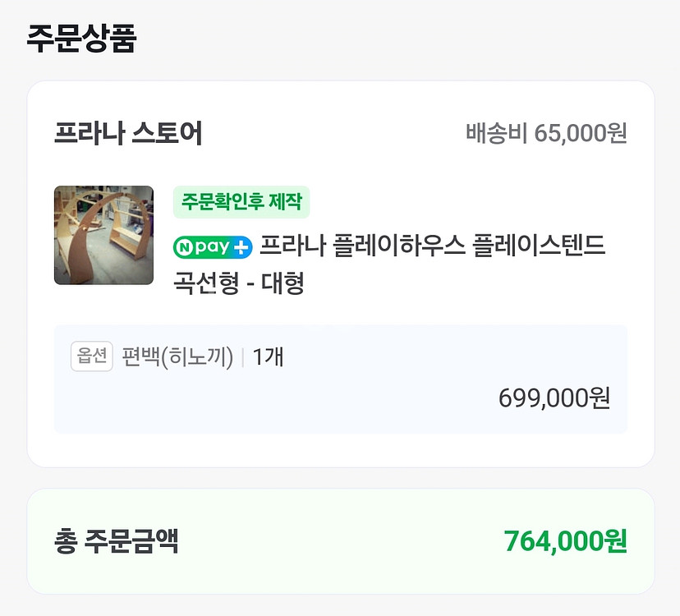Image resolution: width=680 pixels, height=616 pixels.
Task: Click the 옵션 label tag
Action: coord(90,358)
